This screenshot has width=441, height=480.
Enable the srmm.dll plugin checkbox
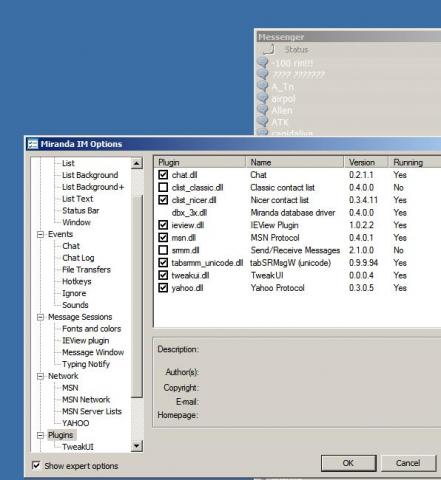coord(163,250)
